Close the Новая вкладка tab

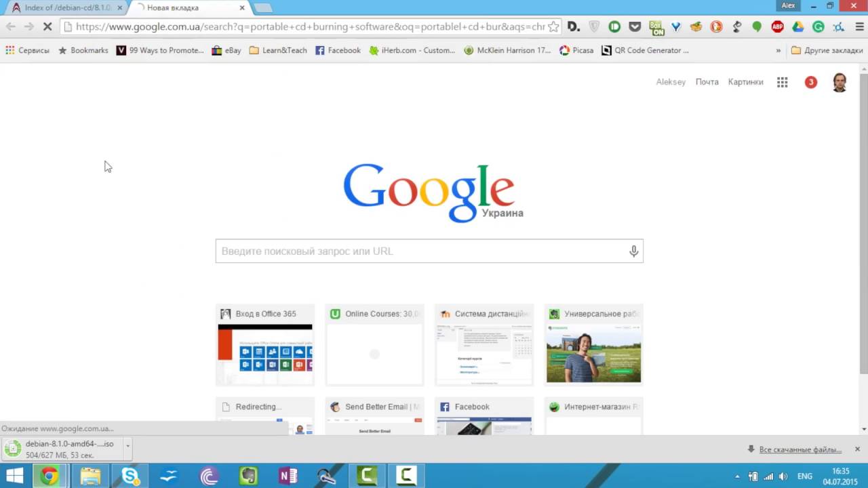[243, 8]
